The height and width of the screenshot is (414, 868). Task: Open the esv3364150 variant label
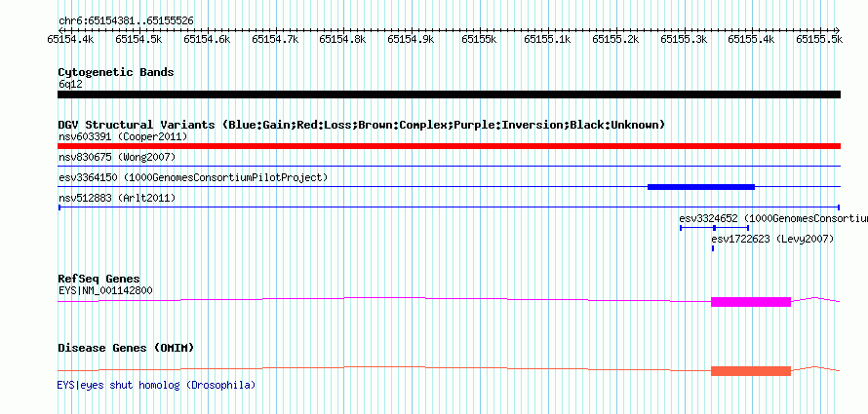193,178
